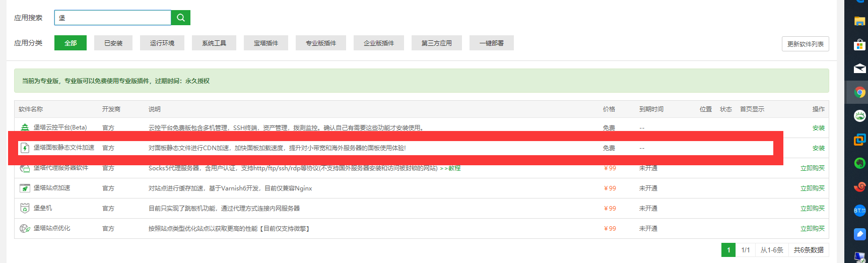Click the 堡塔站点加速 icon
Screen dimensions: 868x263
tap(25, 188)
